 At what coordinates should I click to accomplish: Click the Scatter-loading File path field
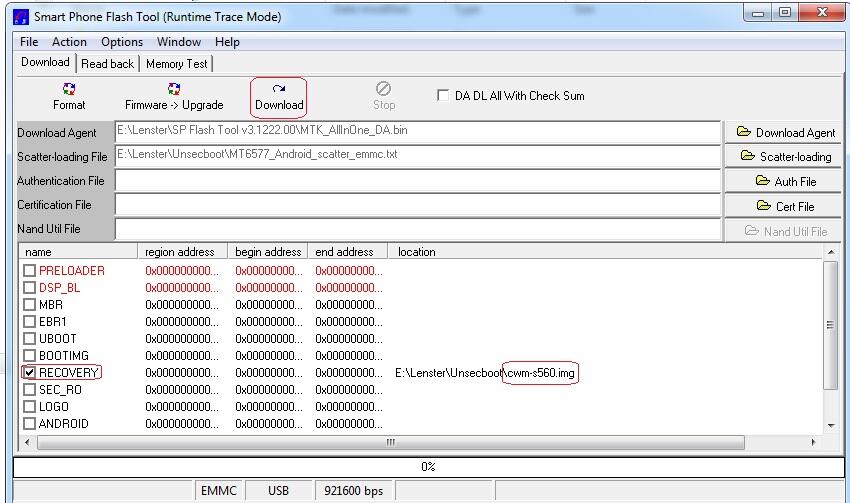[417, 156]
